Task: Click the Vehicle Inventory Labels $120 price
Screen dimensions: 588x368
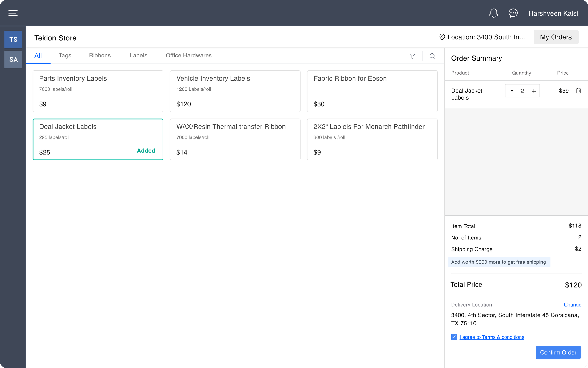Action: coord(183,104)
